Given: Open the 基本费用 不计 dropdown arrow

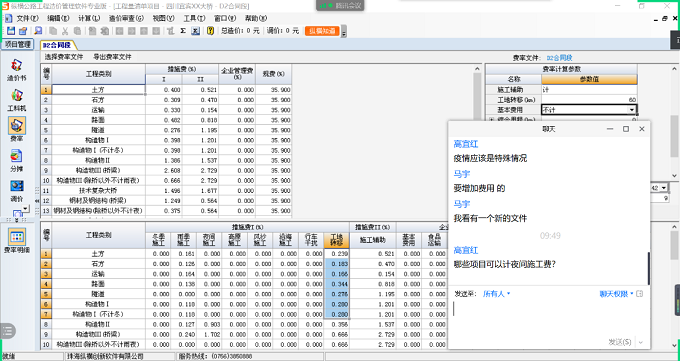Looking at the screenshot, I should click(x=632, y=110).
